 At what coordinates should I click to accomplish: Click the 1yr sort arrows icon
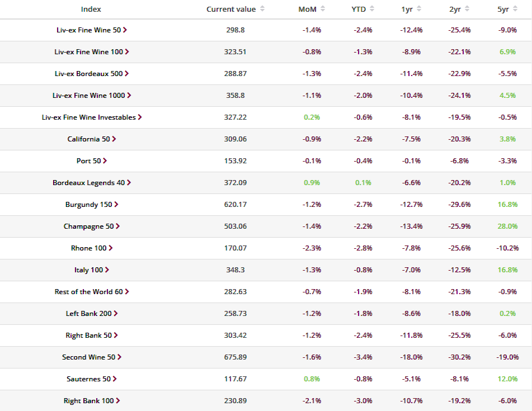419,9
